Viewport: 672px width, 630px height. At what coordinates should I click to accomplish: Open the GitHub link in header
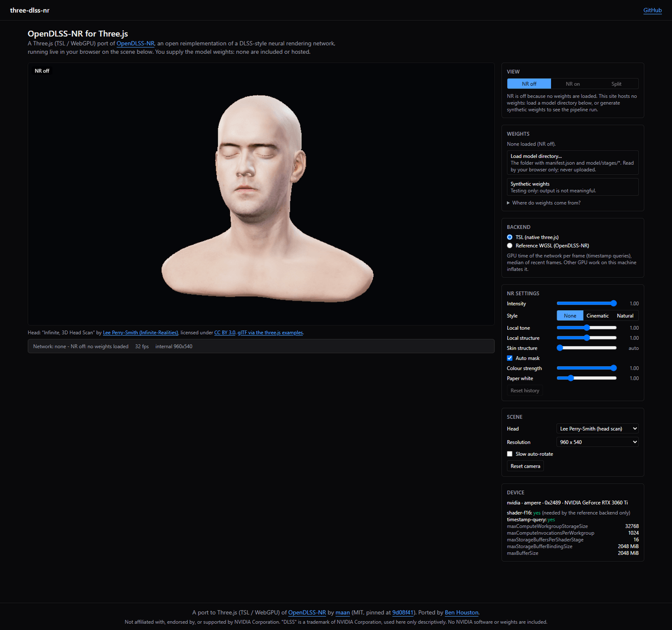pyautogui.click(x=652, y=10)
